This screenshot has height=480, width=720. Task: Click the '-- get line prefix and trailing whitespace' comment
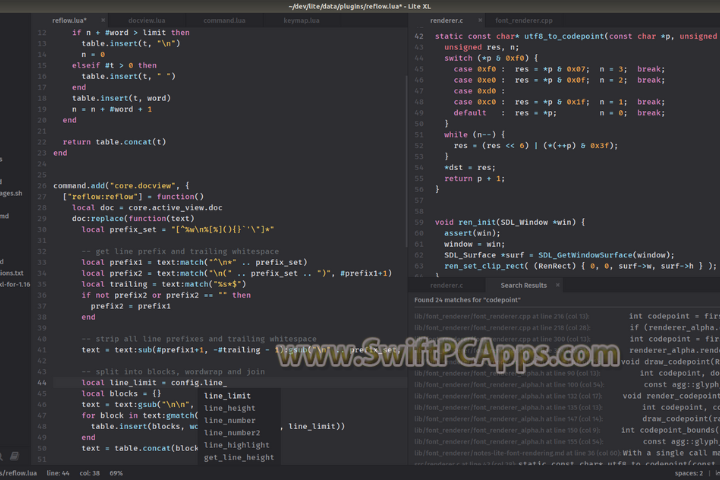tap(180, 251)
